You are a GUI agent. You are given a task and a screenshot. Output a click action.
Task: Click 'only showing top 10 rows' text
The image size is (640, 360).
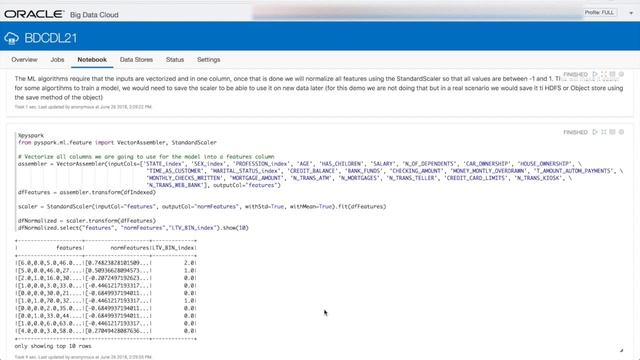tap(53, 346)
